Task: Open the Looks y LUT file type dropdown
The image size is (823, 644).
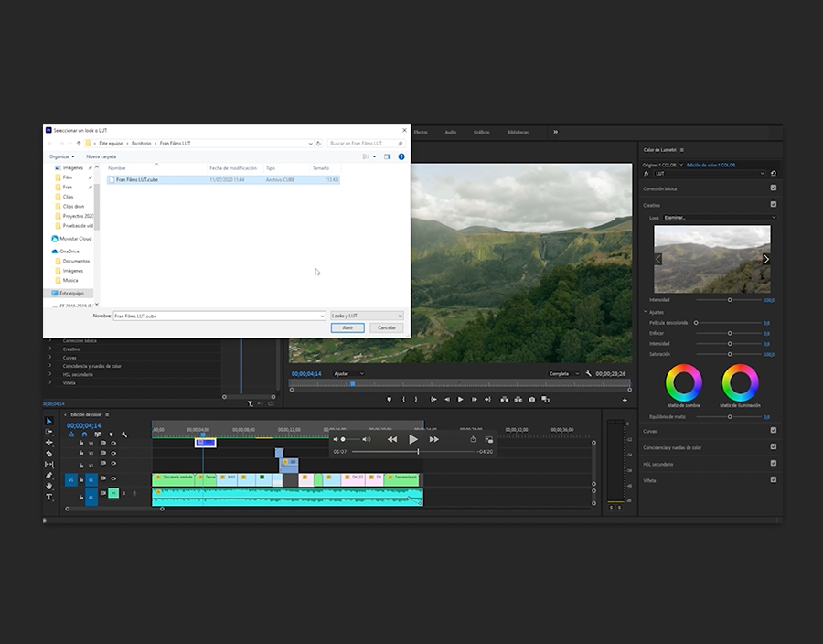Action: pyautogui.click(x=367, y=316)
